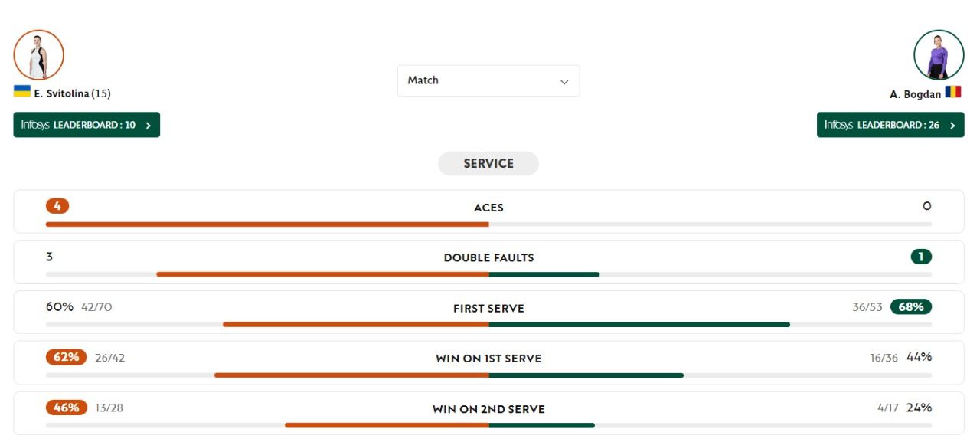The width and height of the screenshot is (980, 442).
Task: Click the Ukrainian flag next to Svitolina
Action: pos(21,91)
